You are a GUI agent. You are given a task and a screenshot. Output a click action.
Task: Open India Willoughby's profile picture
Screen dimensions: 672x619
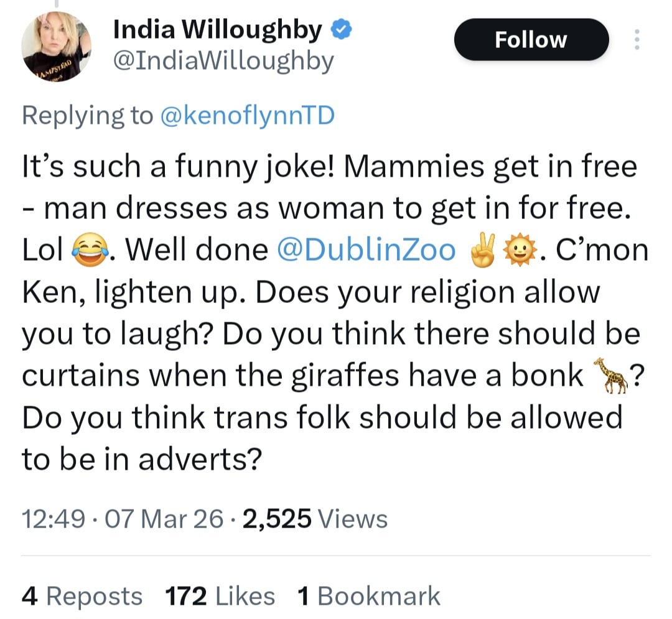pyautogui.click(x=56, y=46)
